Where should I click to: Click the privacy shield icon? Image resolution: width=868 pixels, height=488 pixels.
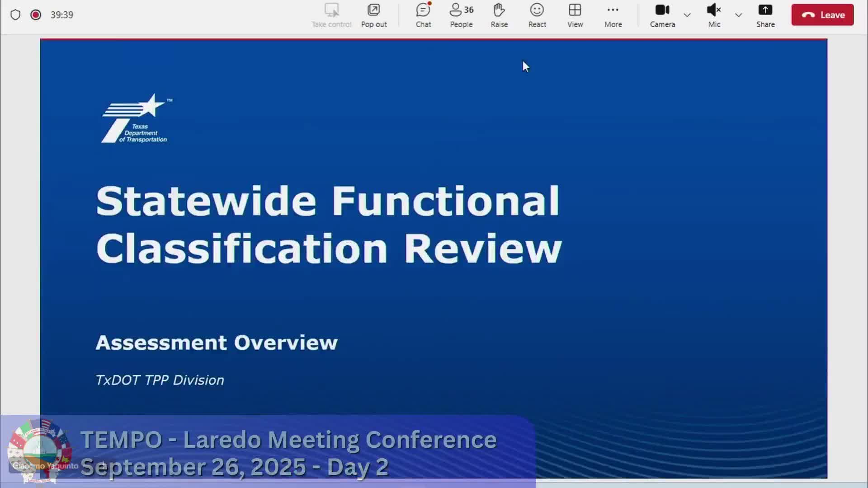click(x=15, y=14)
